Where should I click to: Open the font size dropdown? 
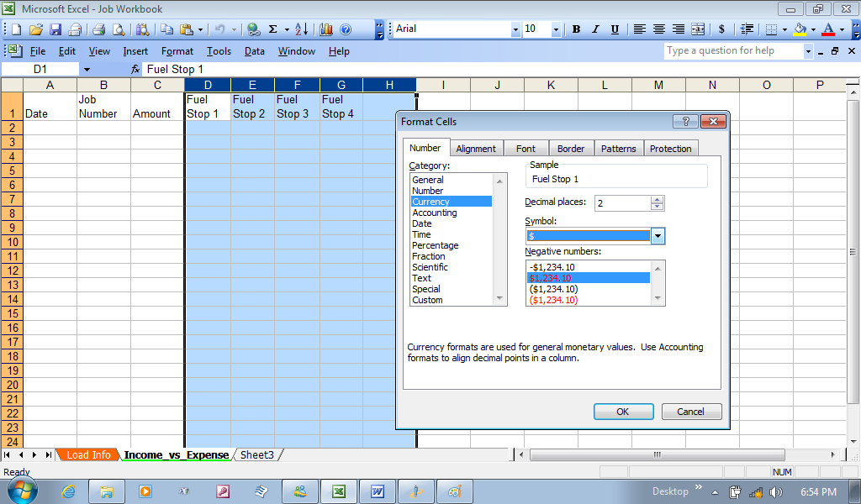(x=555, y=29)
